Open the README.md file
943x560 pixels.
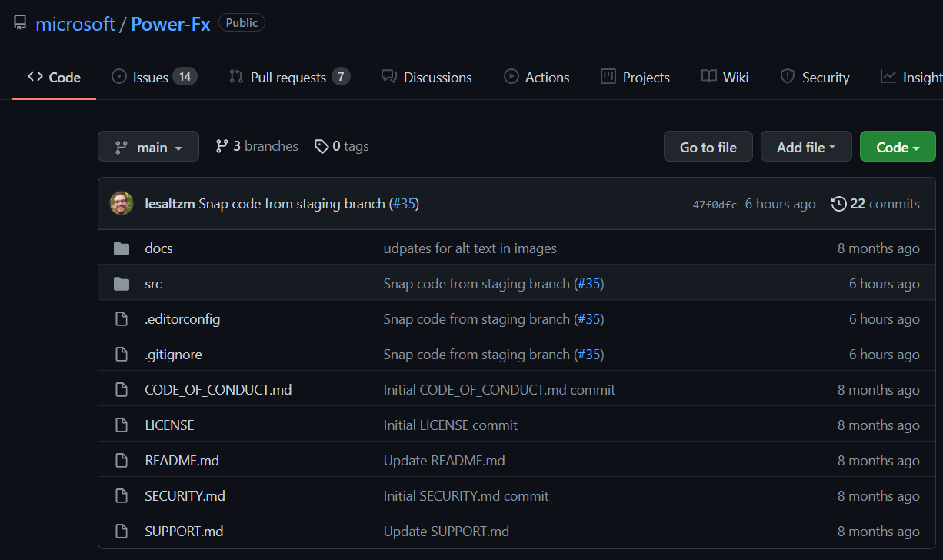(x=182, y=461)
